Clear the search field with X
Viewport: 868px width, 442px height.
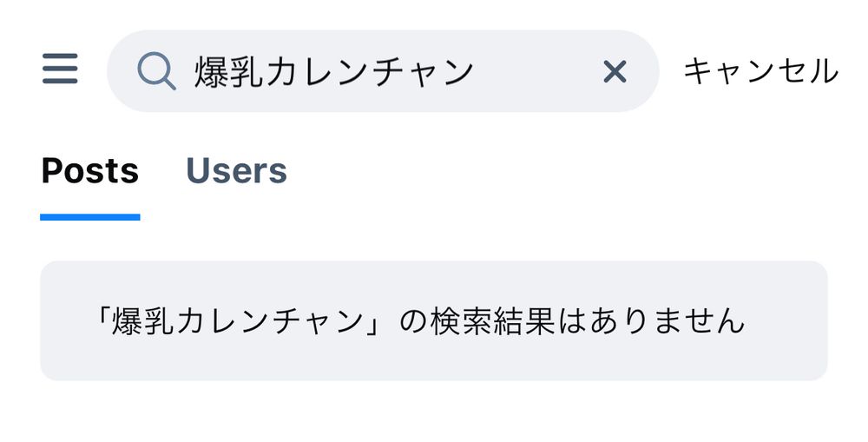615,71
